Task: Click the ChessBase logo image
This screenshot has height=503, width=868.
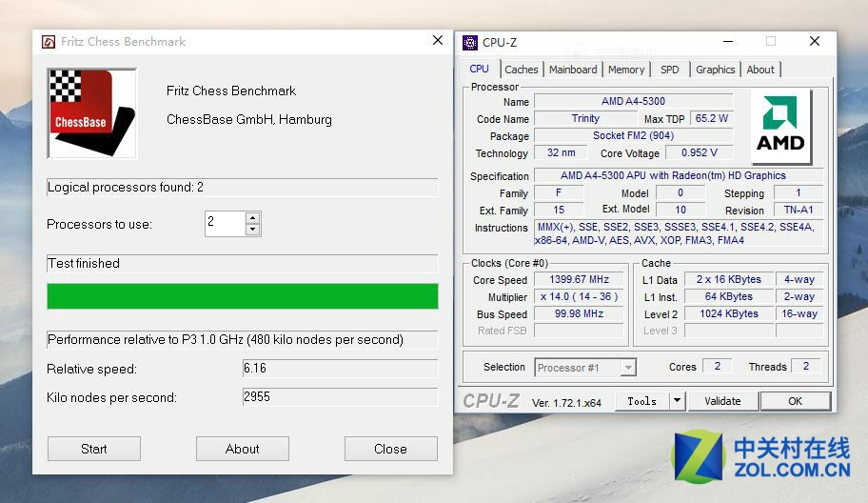Action: coord(91,112)
